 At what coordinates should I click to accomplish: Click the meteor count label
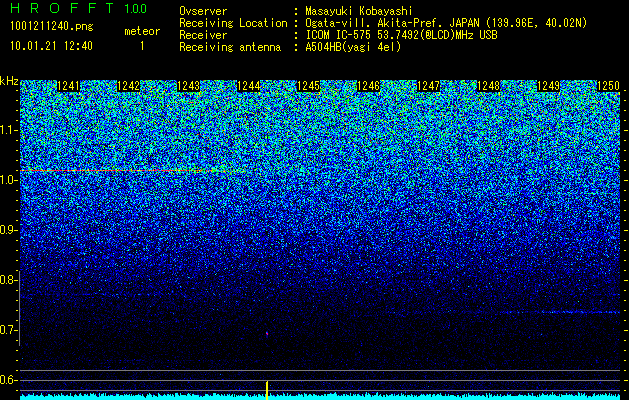[x=142, y=31]
